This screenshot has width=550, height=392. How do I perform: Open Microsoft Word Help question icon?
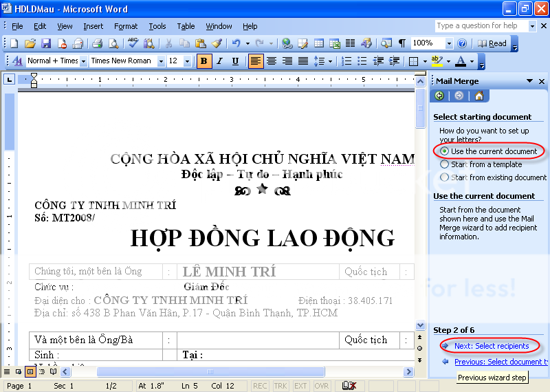pos(462,43)
